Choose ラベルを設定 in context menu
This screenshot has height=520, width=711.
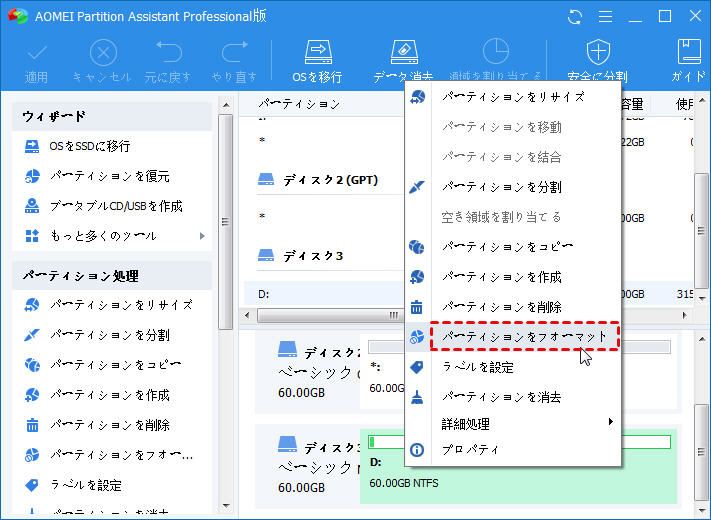(x=513, y=367)
